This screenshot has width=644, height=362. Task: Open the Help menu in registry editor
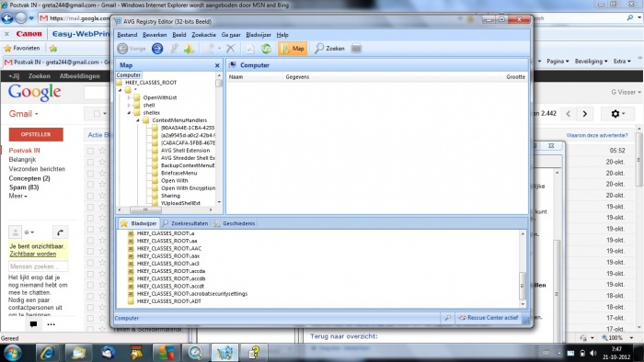point(282,35)
